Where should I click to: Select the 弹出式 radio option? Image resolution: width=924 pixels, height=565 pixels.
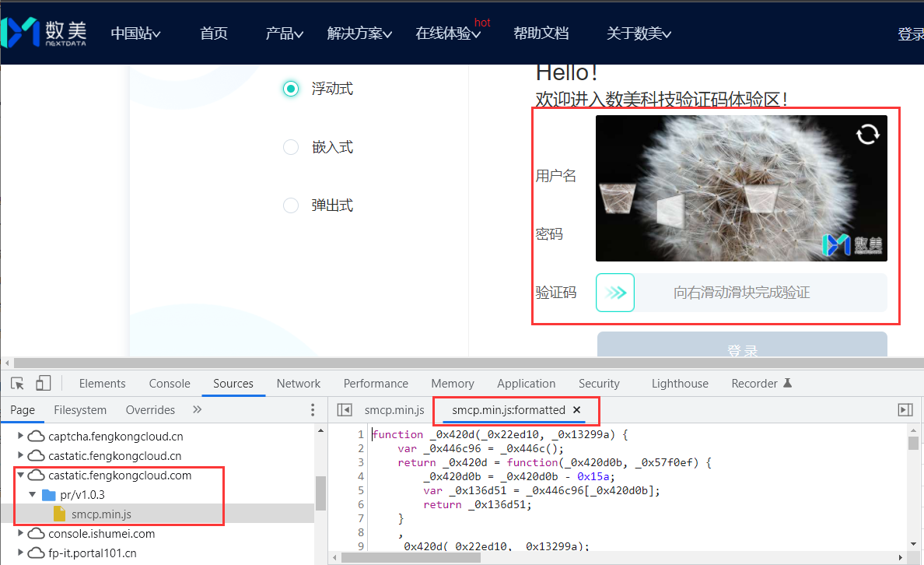(x=291, y=205)
